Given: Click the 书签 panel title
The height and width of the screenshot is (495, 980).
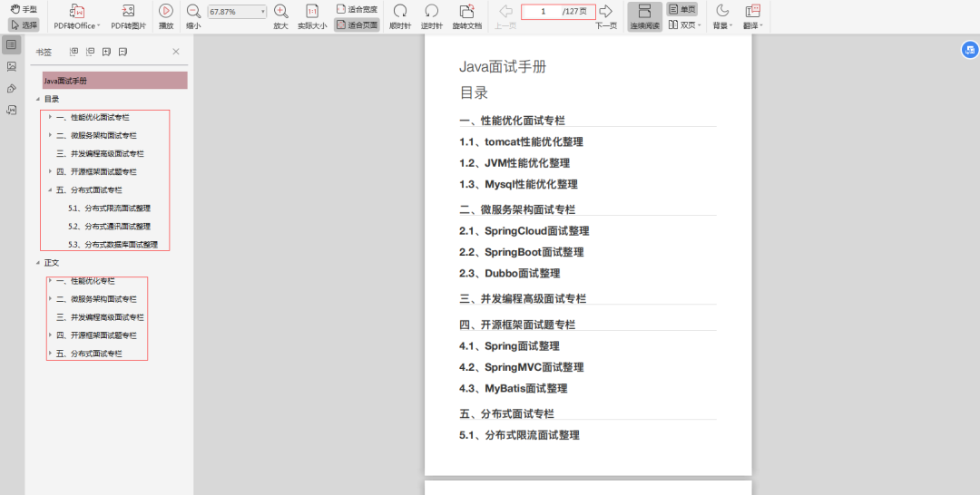Looking at the screenshot, I should pyautogui.click(x=44, y=52).
